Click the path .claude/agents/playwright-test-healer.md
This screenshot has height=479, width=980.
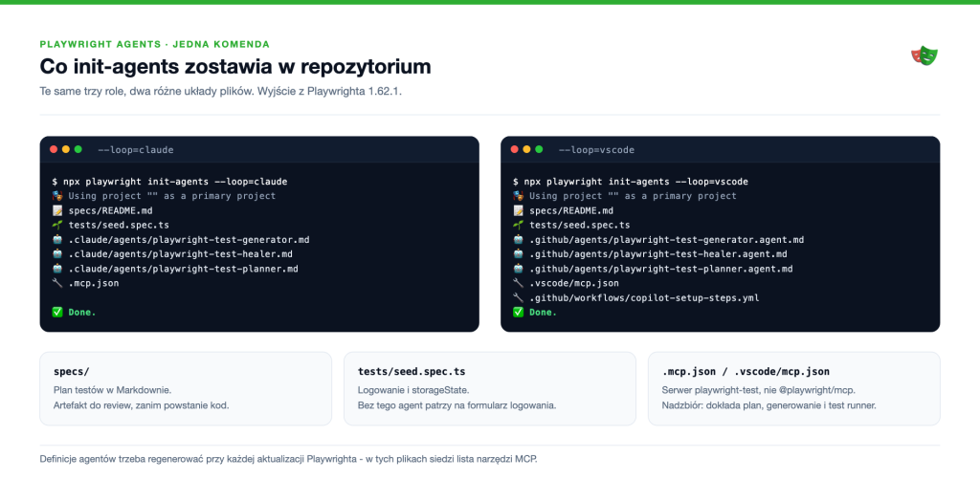(181, 254)
